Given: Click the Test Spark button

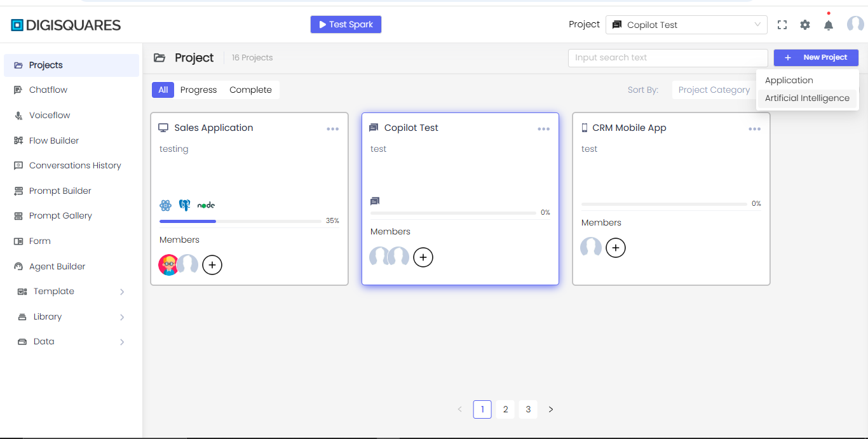Looking at the screenshot, I should point(346,25).
